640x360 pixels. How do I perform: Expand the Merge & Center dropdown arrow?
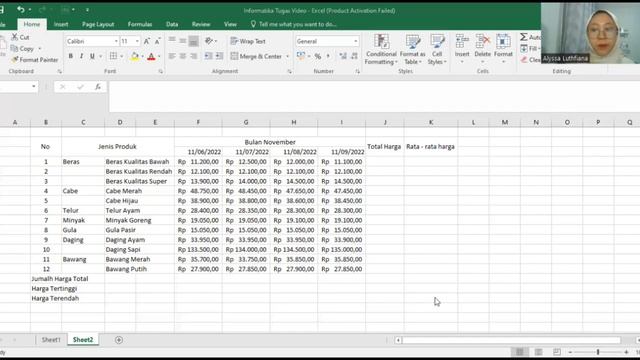[287, 56]
